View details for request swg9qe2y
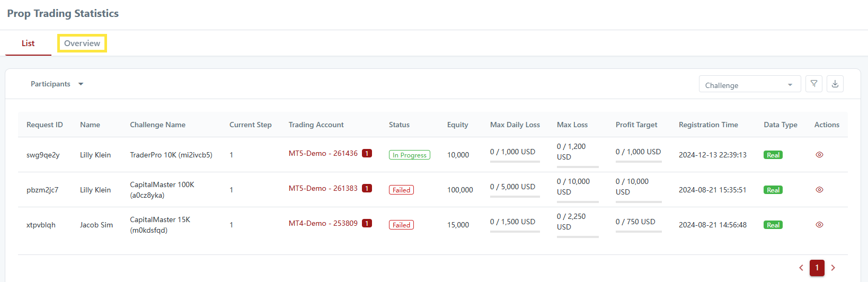868x282 pixels. click(x=819, y=155)
